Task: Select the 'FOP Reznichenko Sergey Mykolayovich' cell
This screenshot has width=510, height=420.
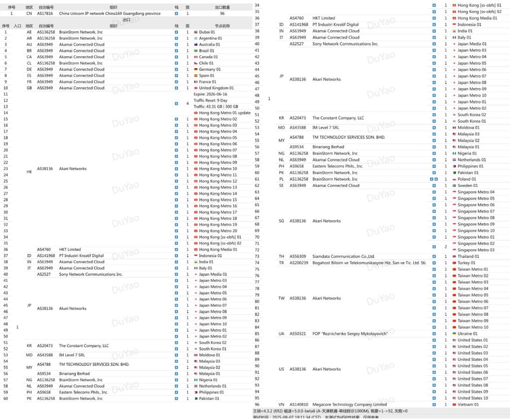Action: click(x=350, y=334)
